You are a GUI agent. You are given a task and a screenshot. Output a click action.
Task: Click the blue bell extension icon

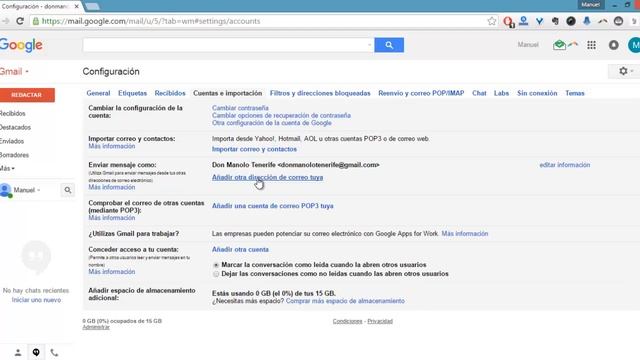tap(587, 21)
